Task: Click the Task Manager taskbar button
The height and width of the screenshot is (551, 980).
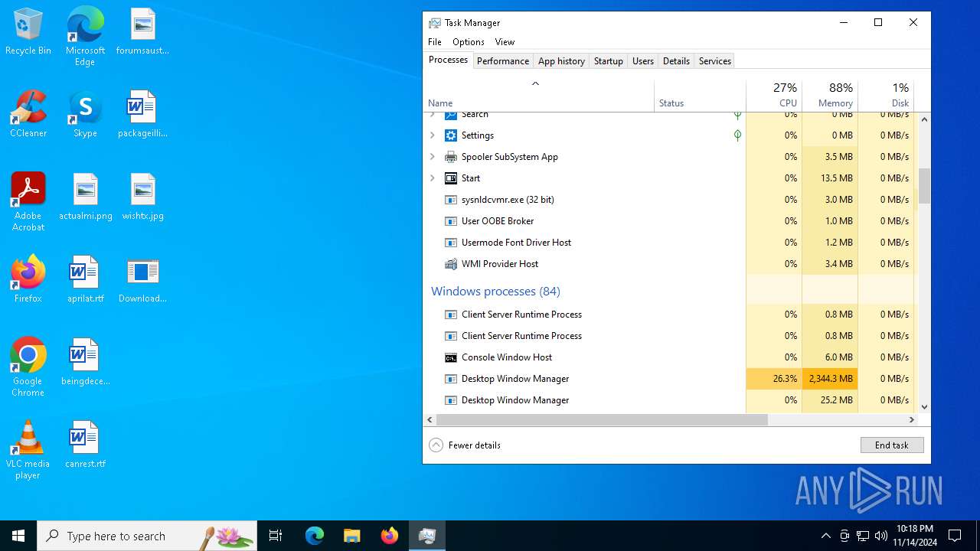Action: [427, 536]
